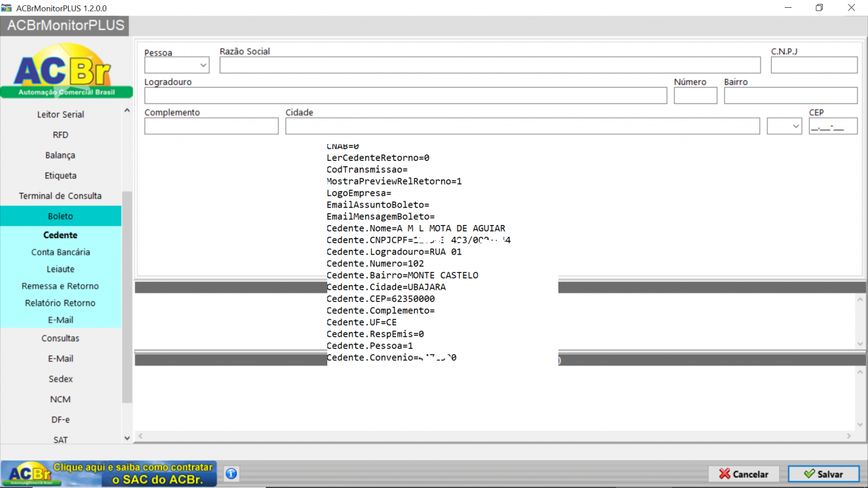
Task: Open the E-Mail sub-item under Boleto
Action: click(x=60, y=320)
